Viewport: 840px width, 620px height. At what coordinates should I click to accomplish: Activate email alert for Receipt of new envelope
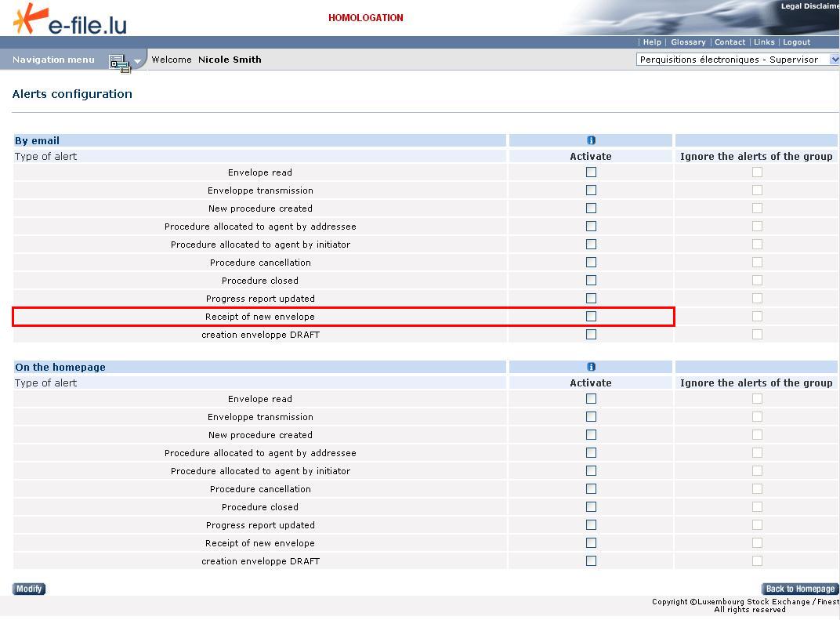click(x=591, y=316)
